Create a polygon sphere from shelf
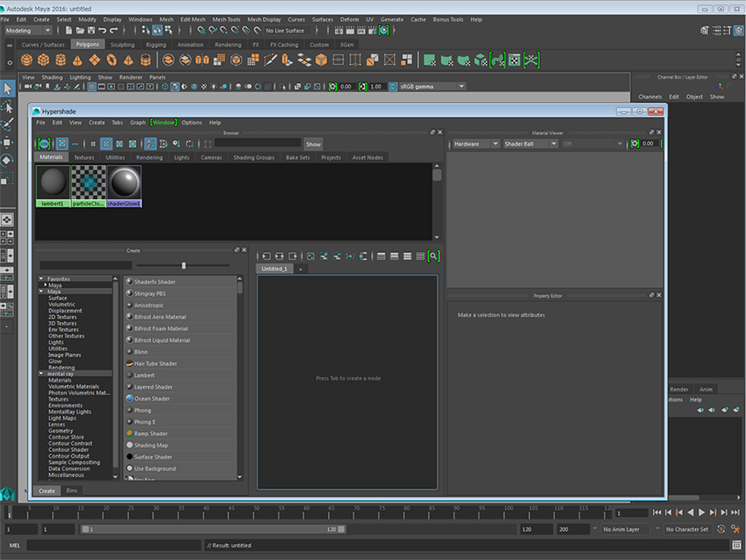Screen dimensions: 746x560 [27, 60]
